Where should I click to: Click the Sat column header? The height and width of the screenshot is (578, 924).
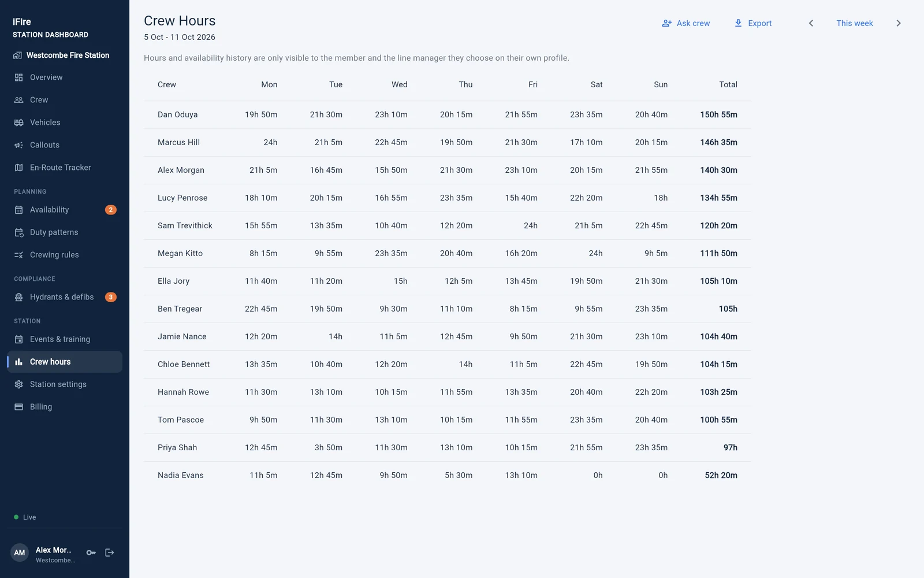click(597, 84)
